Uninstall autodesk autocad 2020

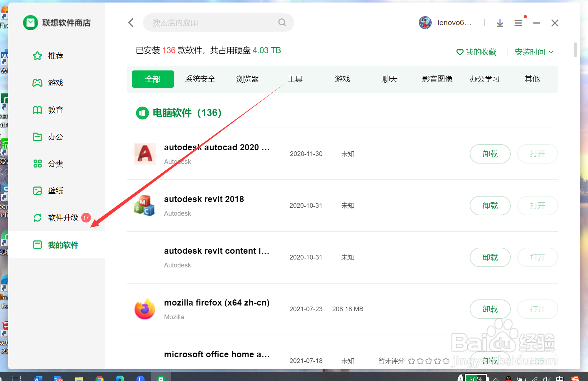click(490, 154)
